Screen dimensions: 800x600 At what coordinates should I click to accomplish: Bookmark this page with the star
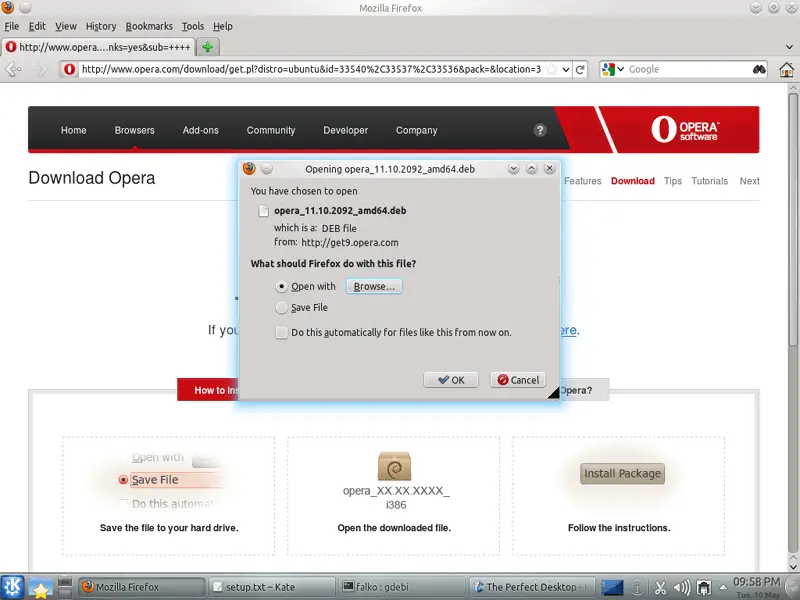coord(552,69)
